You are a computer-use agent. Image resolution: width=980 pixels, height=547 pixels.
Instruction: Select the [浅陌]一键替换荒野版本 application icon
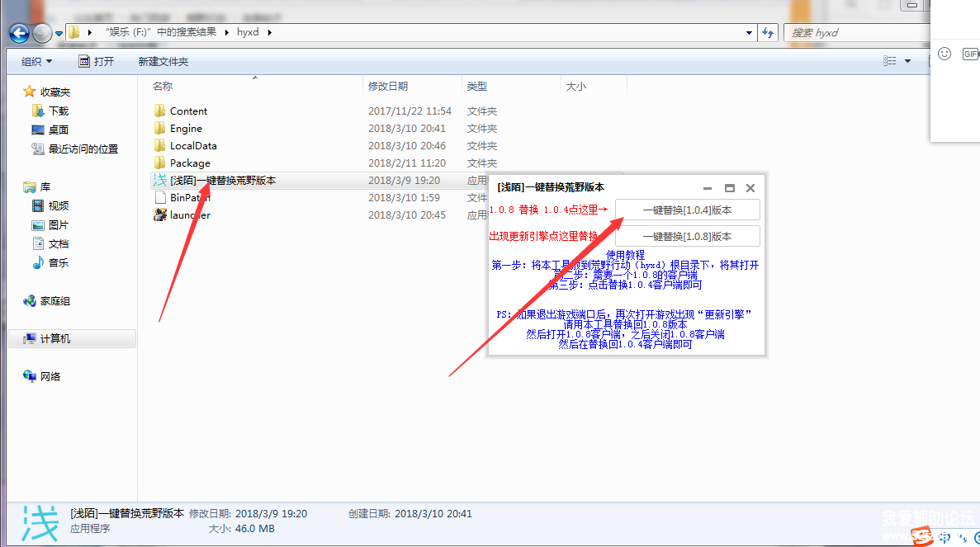click(160, 180)
